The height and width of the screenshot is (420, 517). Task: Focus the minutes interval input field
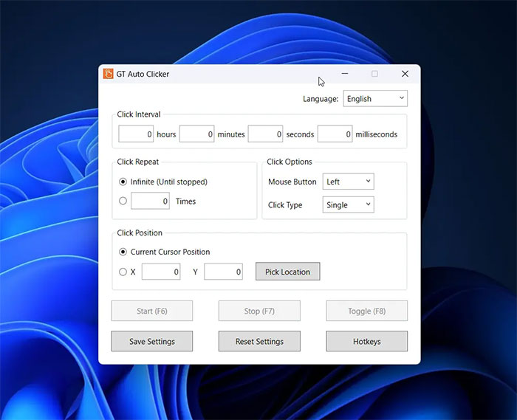[196, 134]
